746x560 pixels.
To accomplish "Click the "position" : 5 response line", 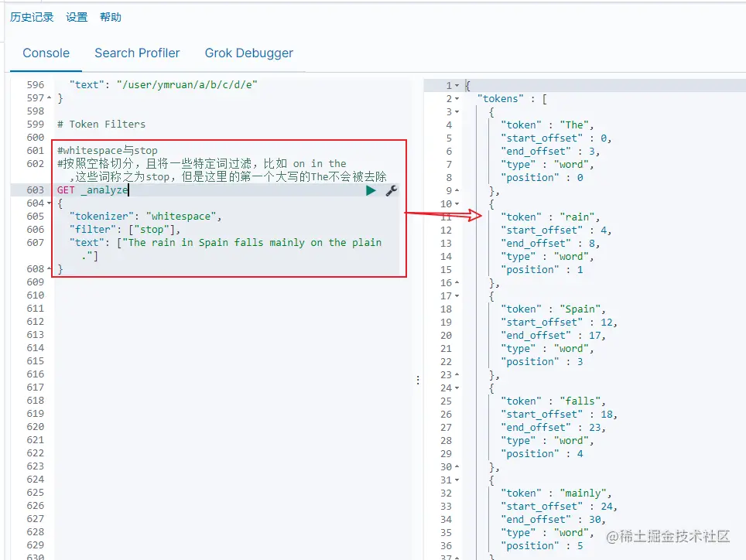I will [542, 546].
